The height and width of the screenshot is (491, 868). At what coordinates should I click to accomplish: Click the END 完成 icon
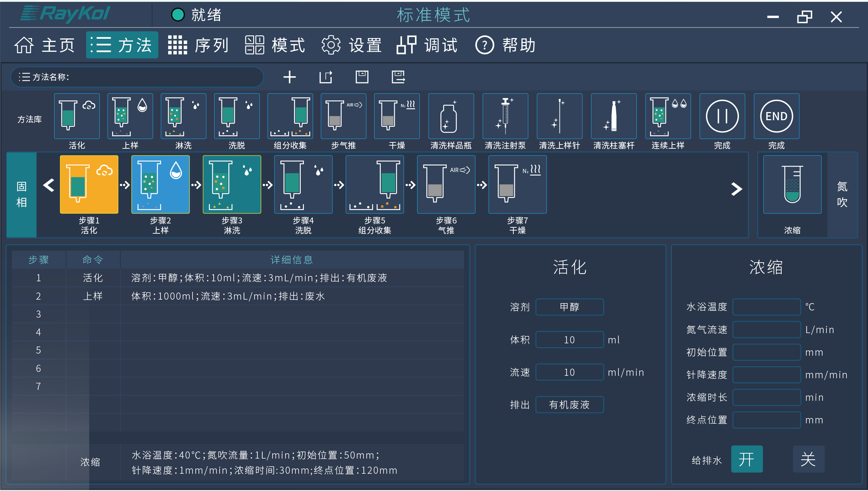pyautogui.click(x=776, y=116)
